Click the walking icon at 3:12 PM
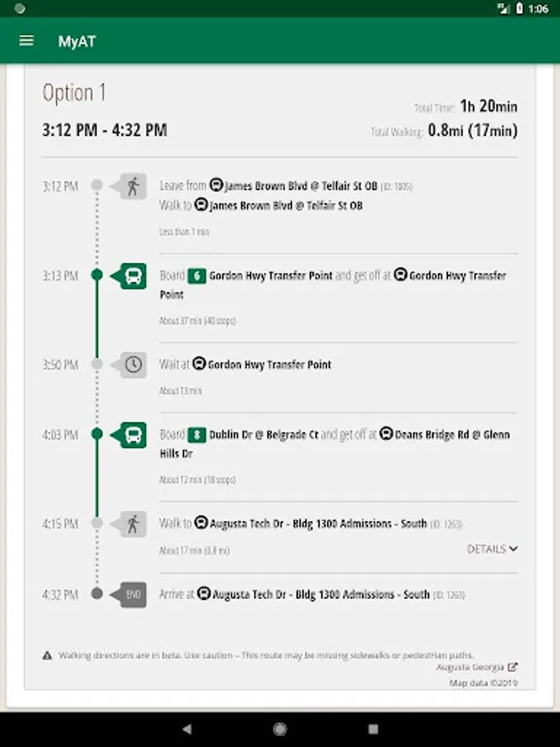Screen dimensions: 560x747 tap(133, 186)
